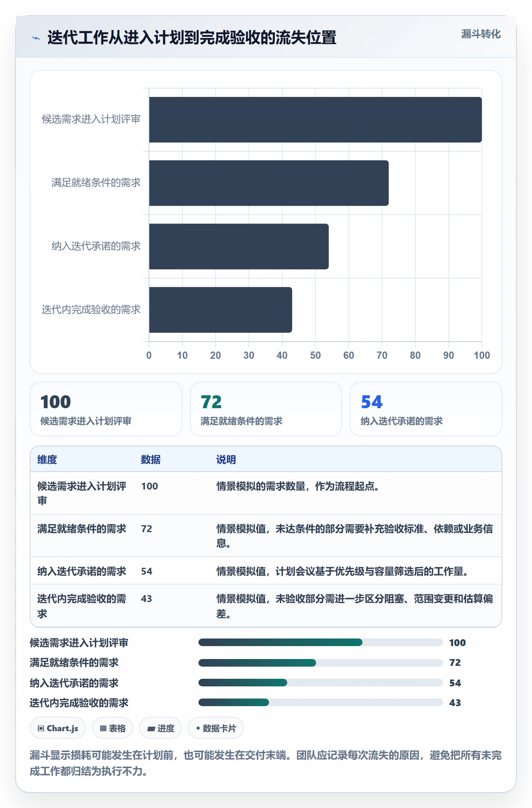
Task: Click the progress value 43
Action: coord(455,703)
